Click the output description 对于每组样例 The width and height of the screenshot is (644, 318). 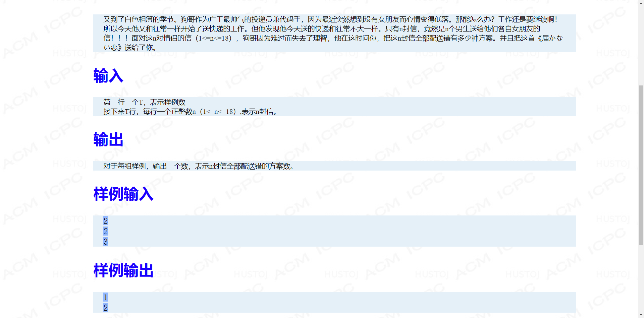tap(199, 166)
